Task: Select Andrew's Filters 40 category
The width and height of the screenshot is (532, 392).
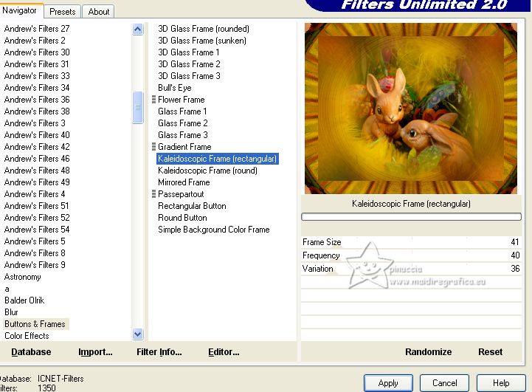Action: [x=37, y=135]
